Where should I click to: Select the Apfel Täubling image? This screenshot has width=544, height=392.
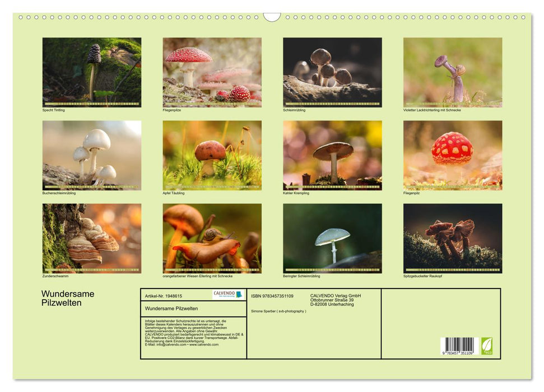click(212, 156)
